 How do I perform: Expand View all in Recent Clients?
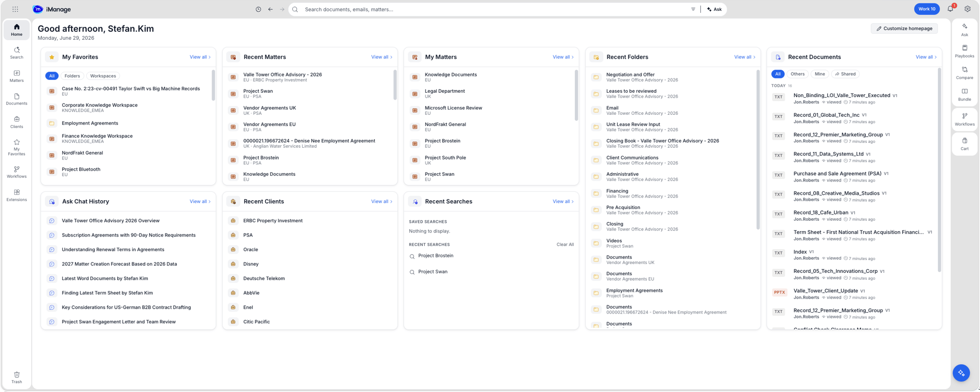coord(382,202)
